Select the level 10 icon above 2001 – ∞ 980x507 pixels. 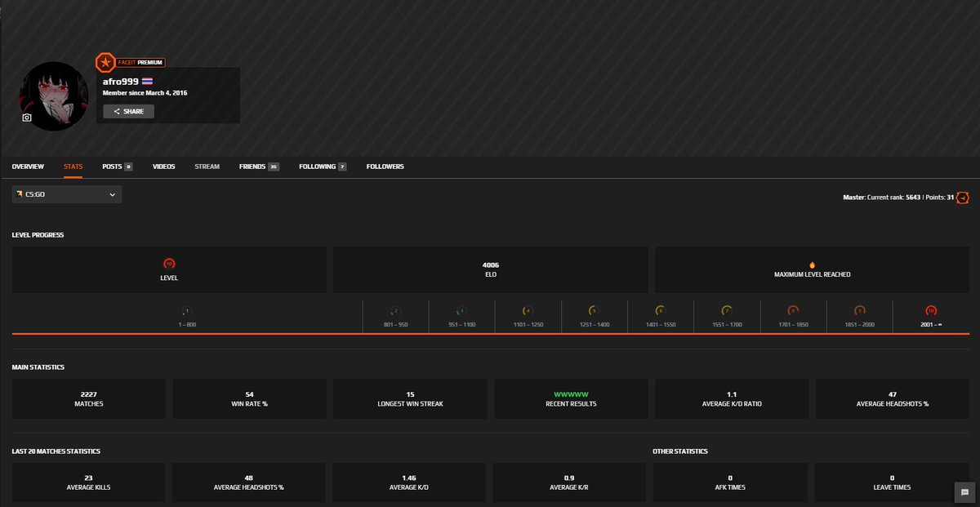[x=931, y=311]
